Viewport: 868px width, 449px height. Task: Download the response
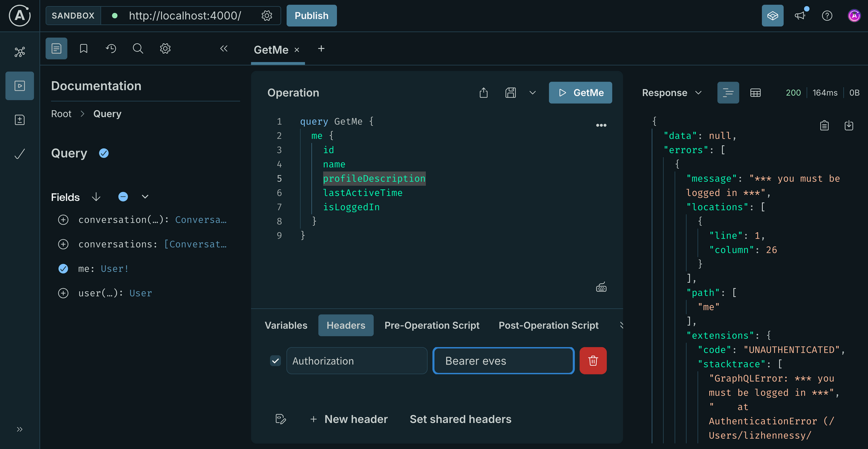click(849, 125)
